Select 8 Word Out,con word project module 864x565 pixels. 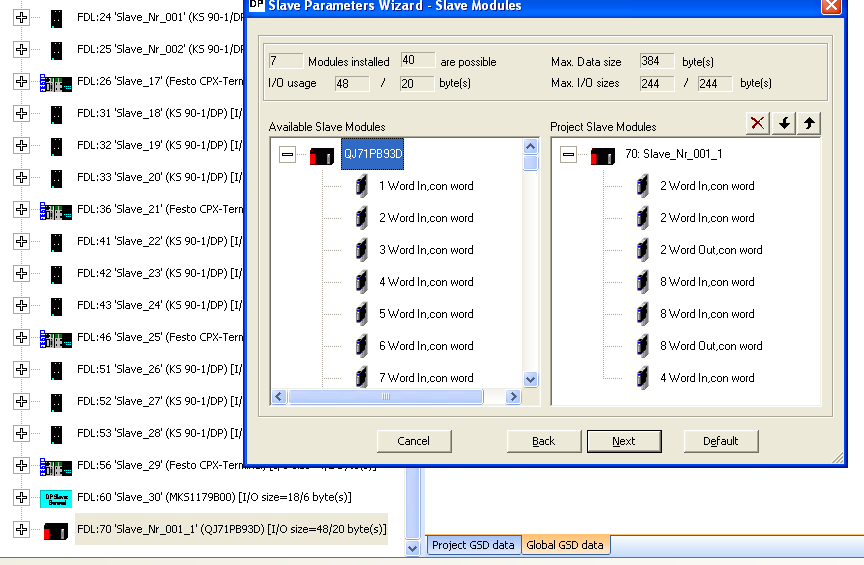(710, 346)
